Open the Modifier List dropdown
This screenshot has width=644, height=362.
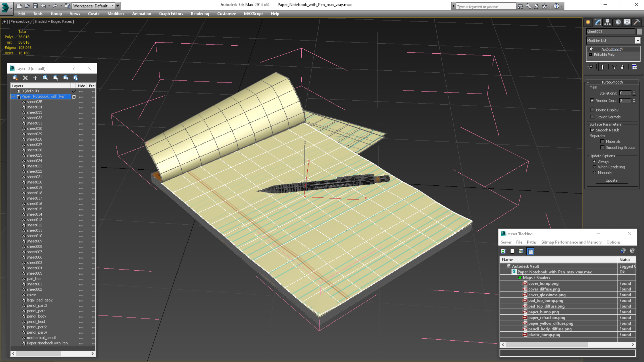pos(638,40)
